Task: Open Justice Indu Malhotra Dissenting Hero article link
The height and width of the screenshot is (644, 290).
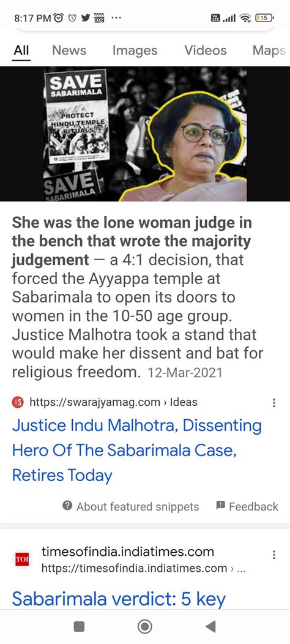Action: (x=136, y=451)
